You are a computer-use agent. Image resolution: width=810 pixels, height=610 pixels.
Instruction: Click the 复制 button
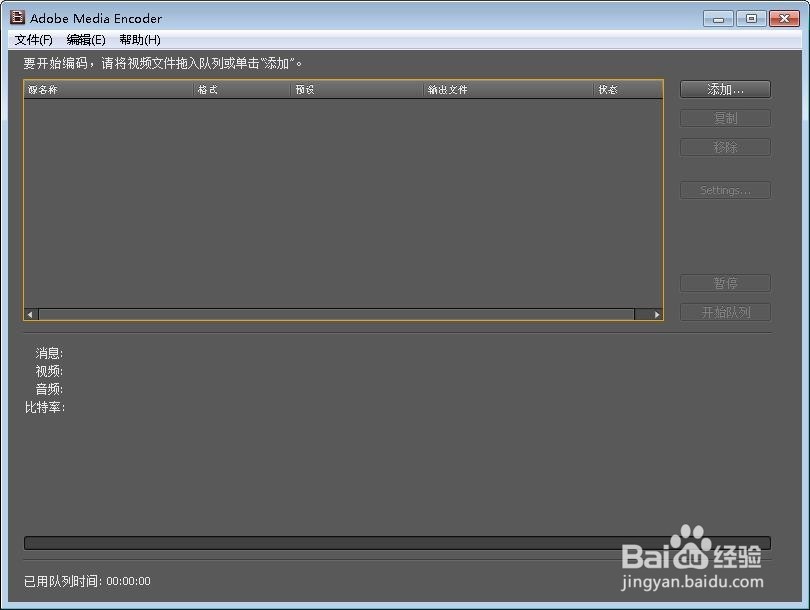pyautogui.click(x=725, y=118)
